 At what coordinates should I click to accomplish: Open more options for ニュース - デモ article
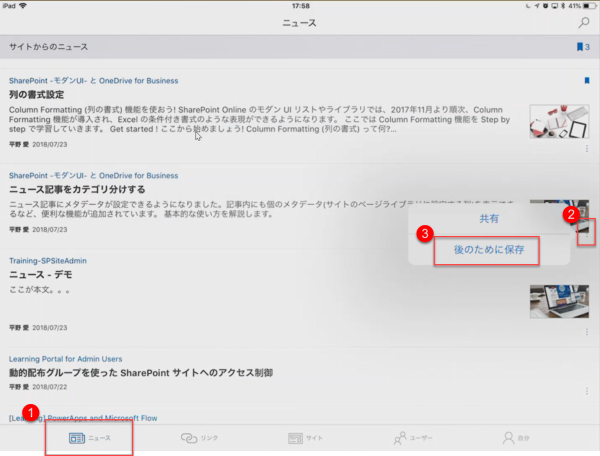587,332
